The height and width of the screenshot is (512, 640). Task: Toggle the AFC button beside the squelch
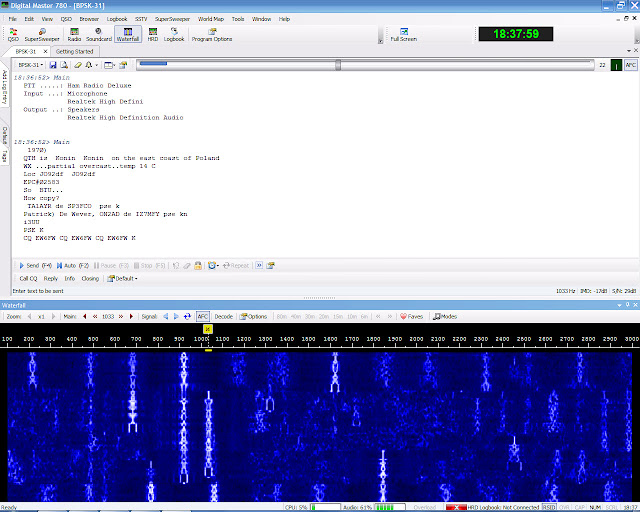pos(631,65)
